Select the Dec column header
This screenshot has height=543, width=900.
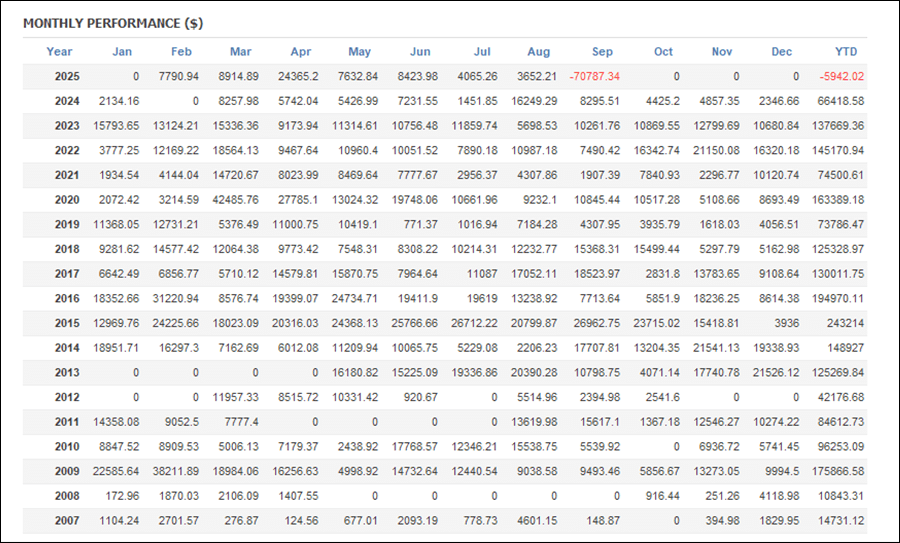(782, 52)
